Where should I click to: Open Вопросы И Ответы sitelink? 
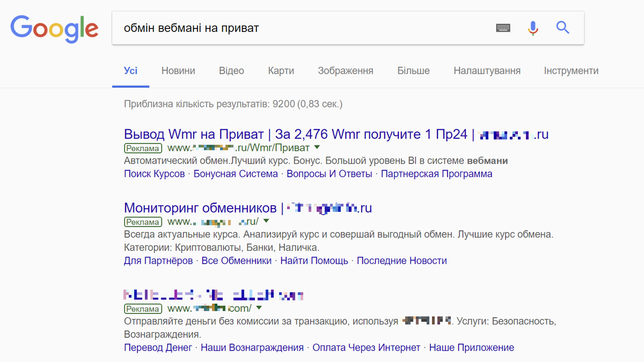(329, 174)
